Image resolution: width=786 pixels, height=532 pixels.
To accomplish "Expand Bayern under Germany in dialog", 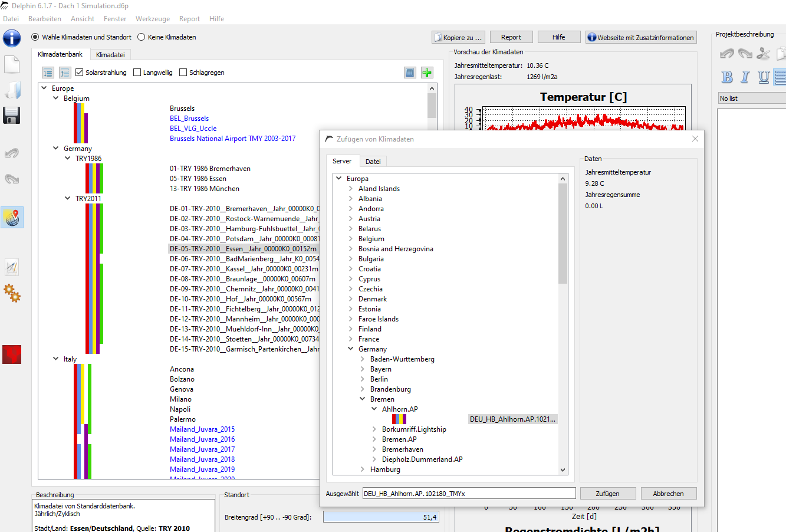I will pos(363,369).
